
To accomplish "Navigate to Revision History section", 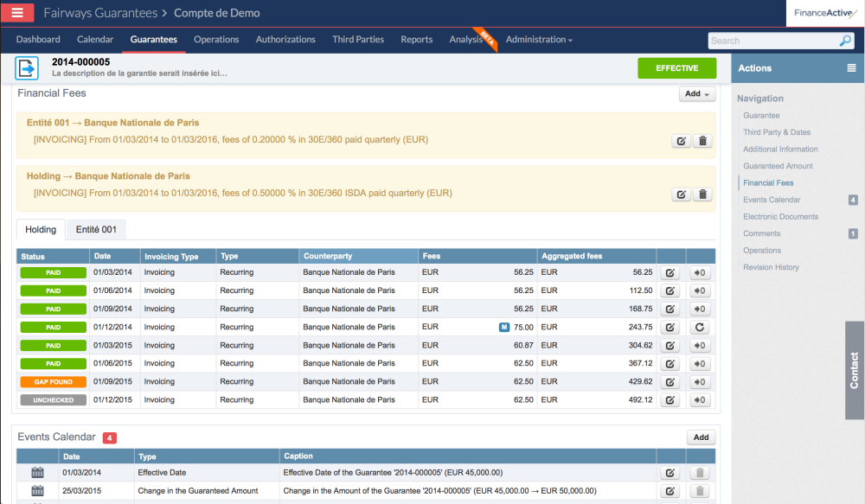I will point(772,267).
